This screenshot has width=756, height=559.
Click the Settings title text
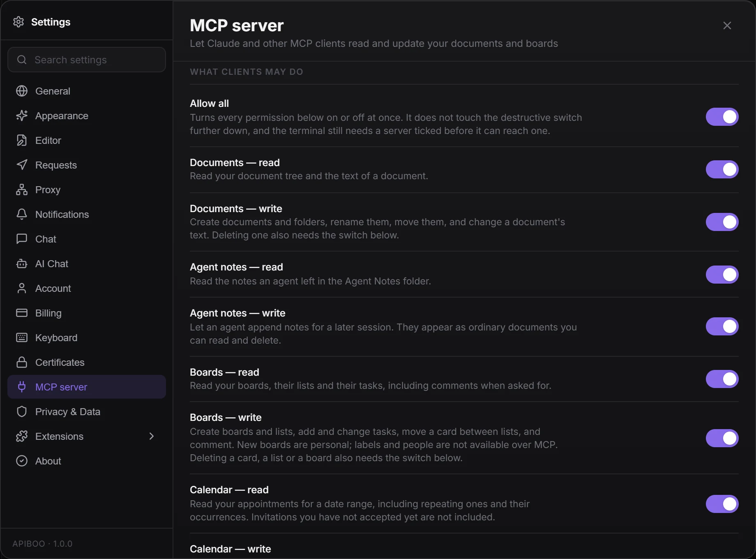[51, 22]
